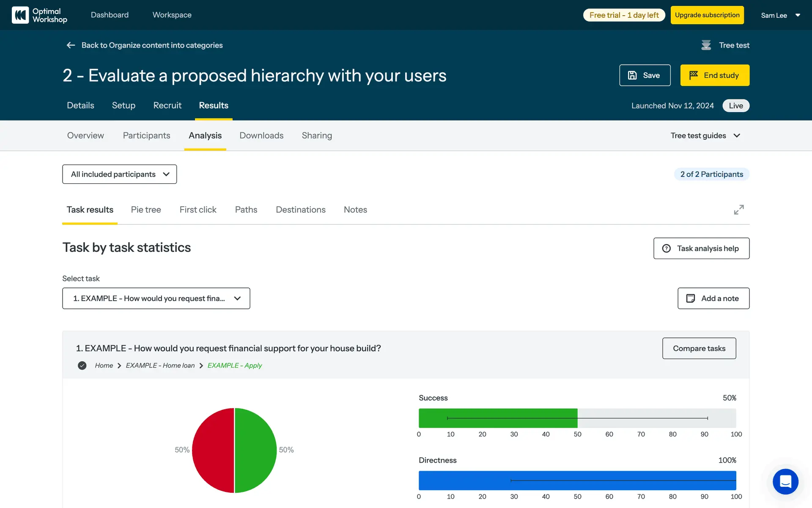
Task: Open the chat messenger bubble
Action: click(x=785, y=481)
